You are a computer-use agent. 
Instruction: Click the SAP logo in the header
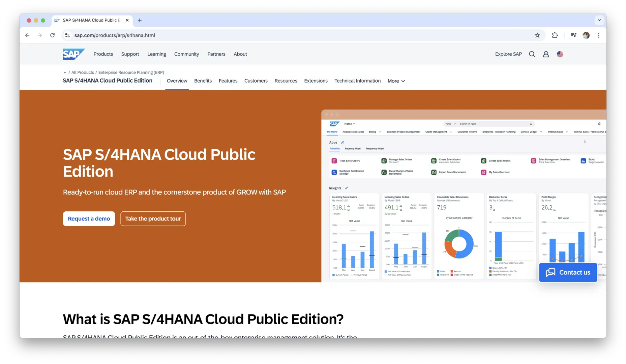73,54
